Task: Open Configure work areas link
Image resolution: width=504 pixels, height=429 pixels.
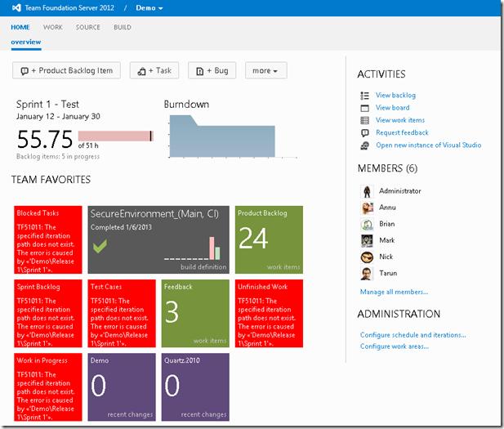Action: coord(395,346)
